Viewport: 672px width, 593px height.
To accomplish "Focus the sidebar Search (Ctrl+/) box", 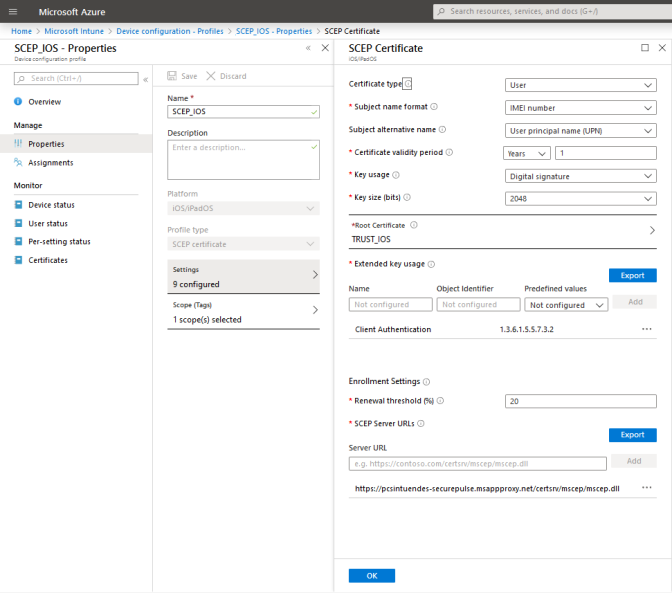I will [x=76, y=78].
